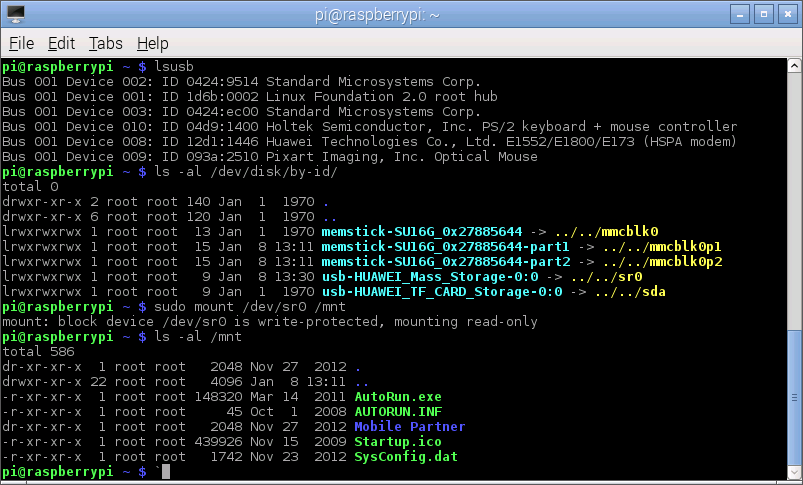
Task: Click the file size '1742'
Action: pyautogui.click(x=226, y=456)
